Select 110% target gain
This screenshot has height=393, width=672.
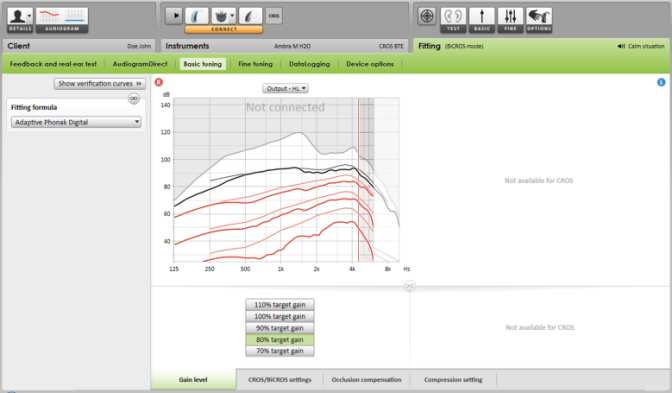point(280,305)
